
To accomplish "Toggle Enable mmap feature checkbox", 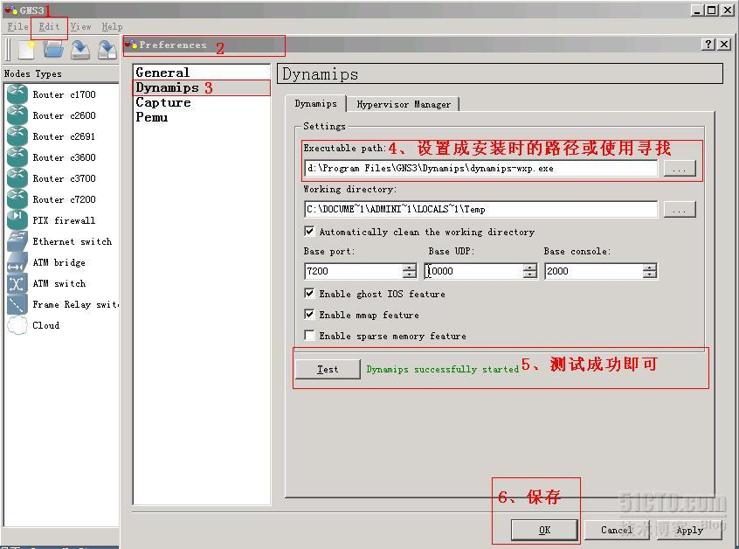I will [x=309, y=314].
